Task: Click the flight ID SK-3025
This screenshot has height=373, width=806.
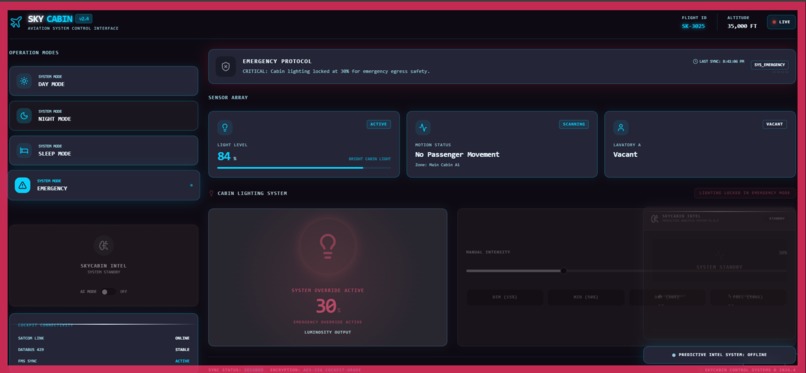Action: [x=693, y=26]
